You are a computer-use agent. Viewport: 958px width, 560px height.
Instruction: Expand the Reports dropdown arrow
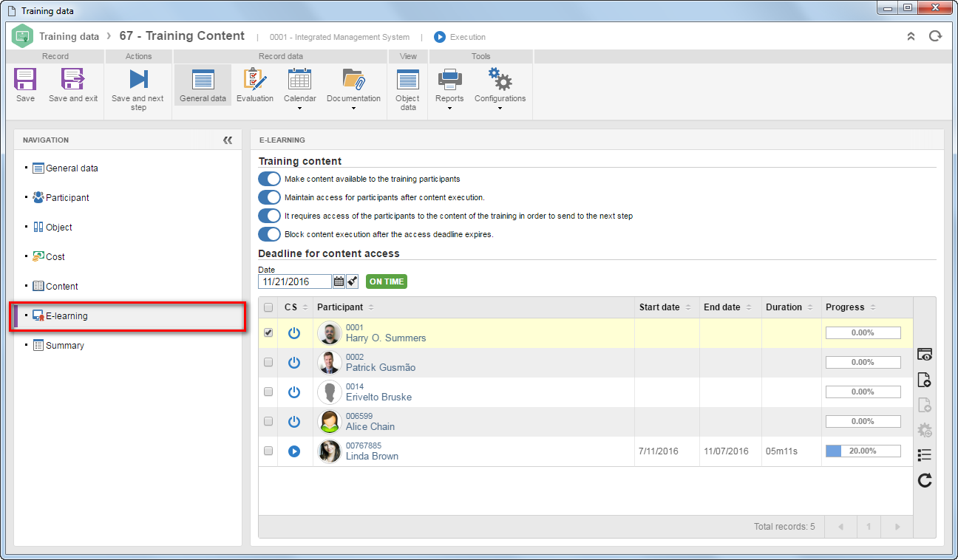coord(449,109)
